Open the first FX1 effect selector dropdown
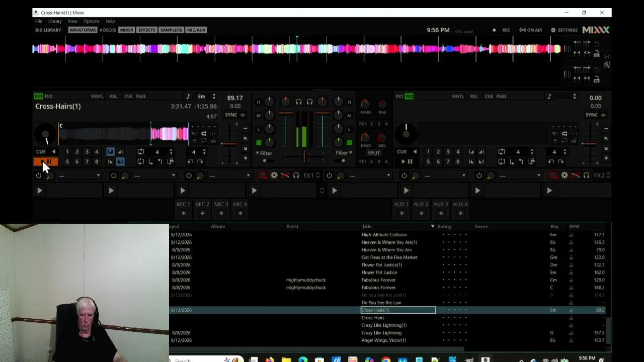The image size is (644, 362). coord(79,175)
